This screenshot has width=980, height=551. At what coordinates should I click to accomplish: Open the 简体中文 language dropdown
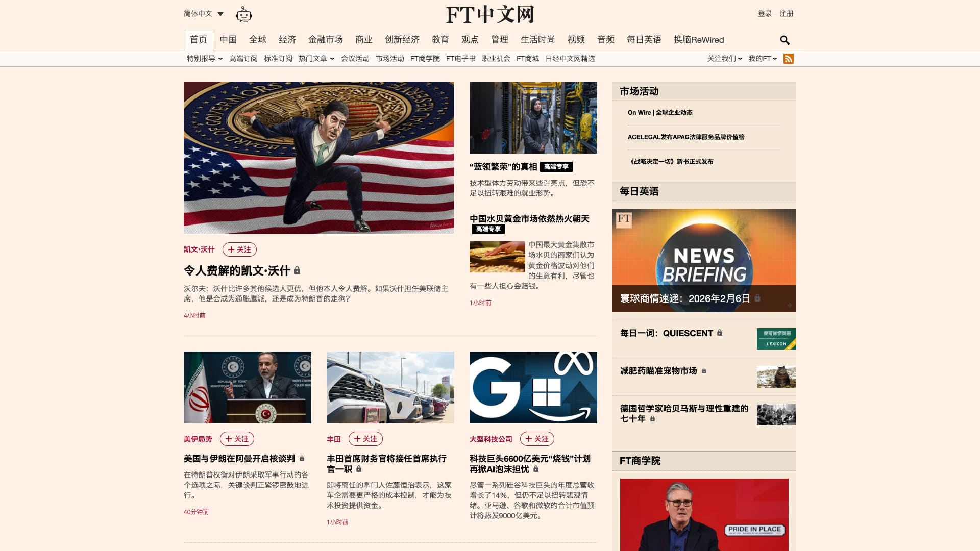click(204, 14)
